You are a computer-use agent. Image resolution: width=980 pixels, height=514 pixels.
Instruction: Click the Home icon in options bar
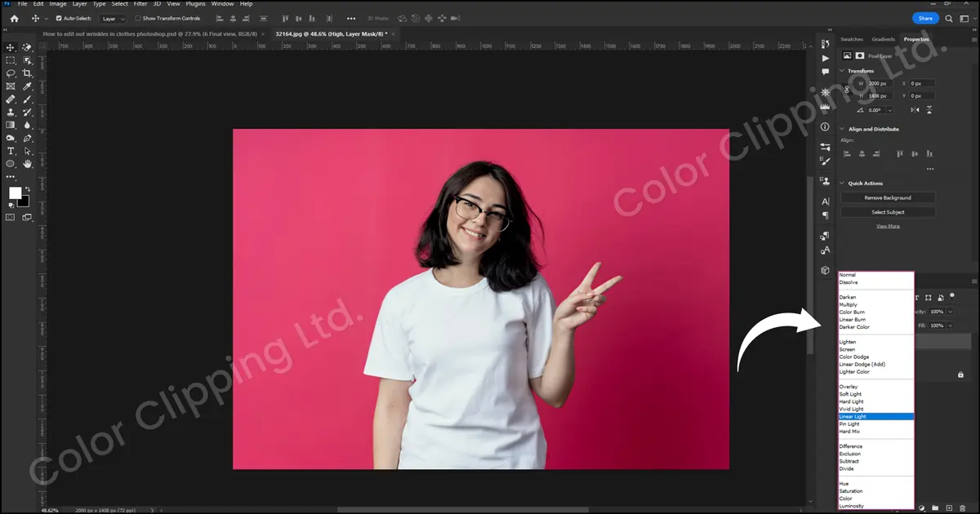click(14, 18)
